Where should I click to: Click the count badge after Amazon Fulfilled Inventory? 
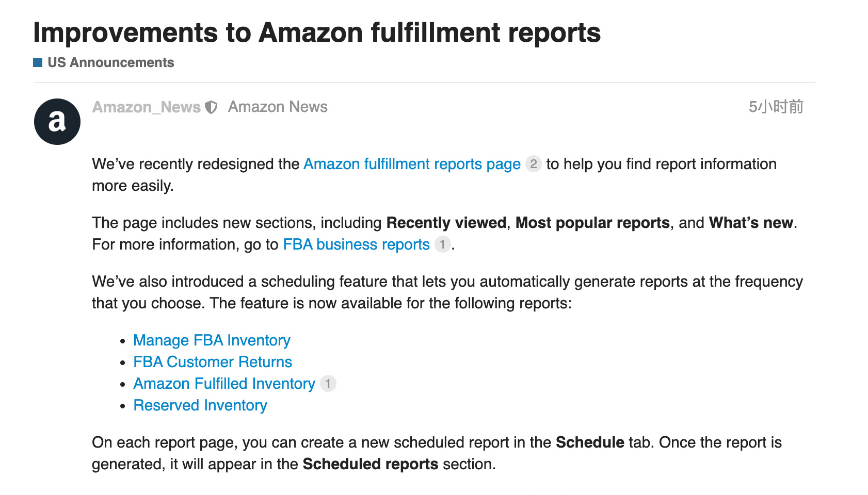click(328, 384)
